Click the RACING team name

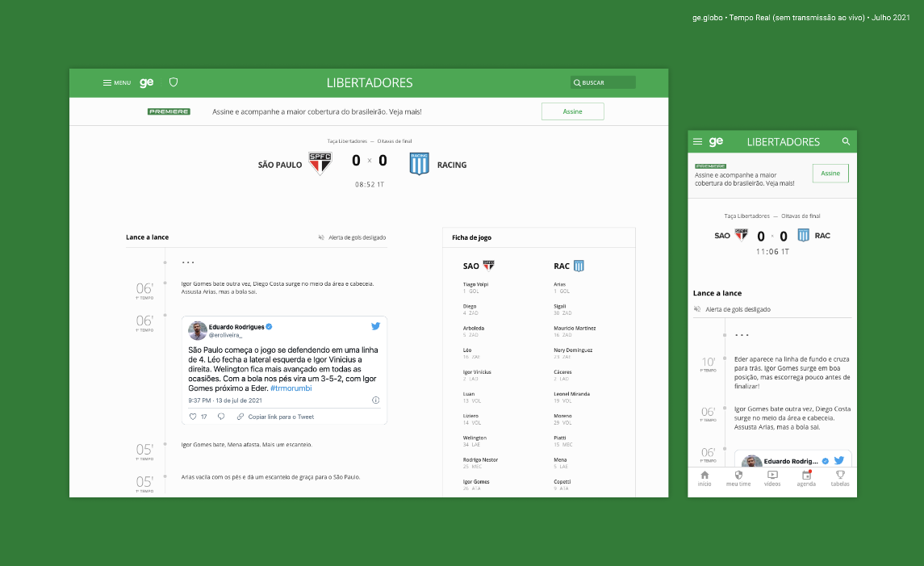tap(452, 165)
